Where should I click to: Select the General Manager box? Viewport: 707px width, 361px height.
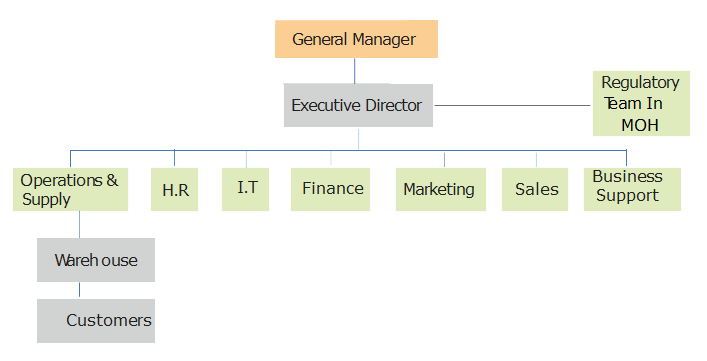click(356, 39)
